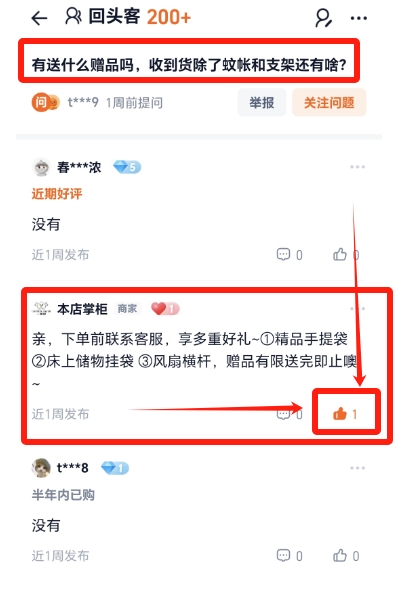Image resolution: width=402 pixels, height=601 pixels.
Task: Tap the 本店掌柜 shop avatar
Action: (41, 309)
